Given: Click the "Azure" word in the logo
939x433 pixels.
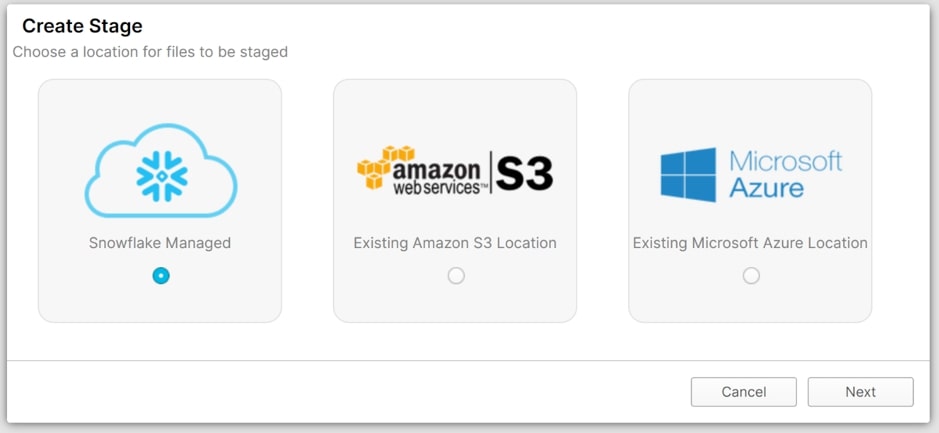Looking at the screenshot, I should (766, 187).
